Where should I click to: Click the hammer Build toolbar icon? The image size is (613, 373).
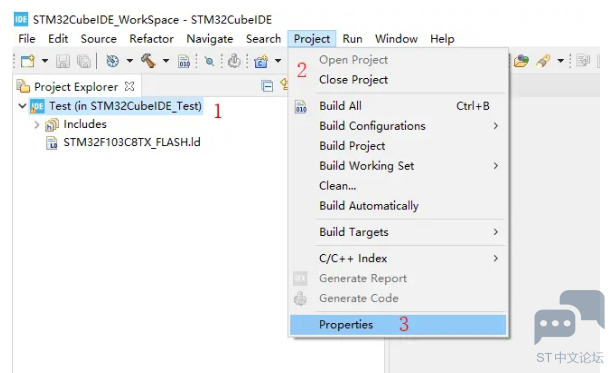click(x=149, y=61)
